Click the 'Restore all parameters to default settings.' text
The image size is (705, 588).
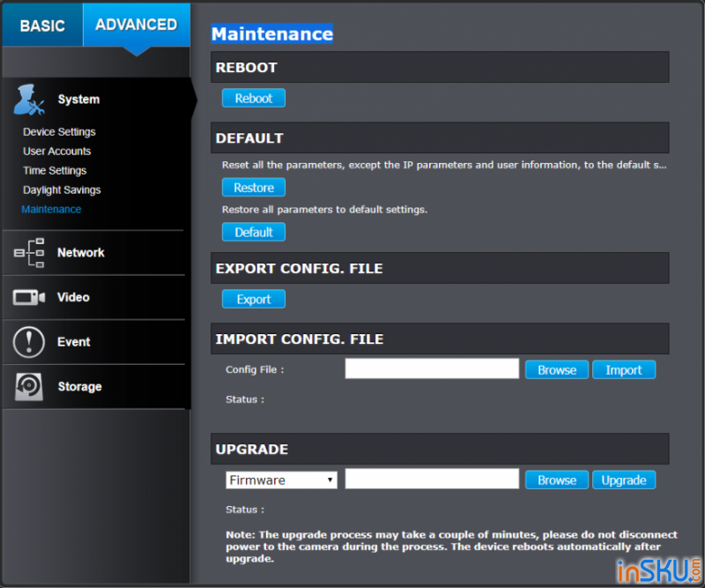[x=324, y=210]
